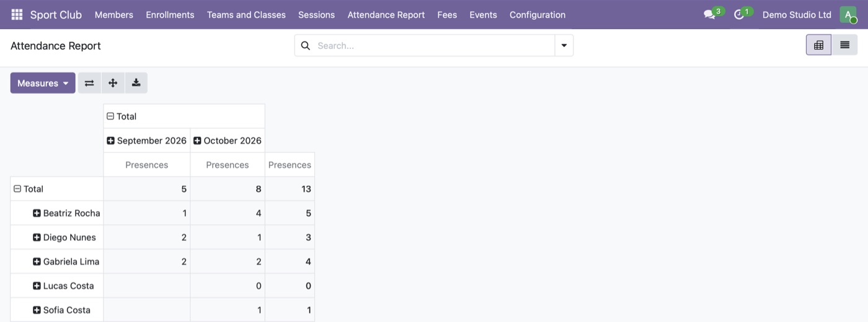Switch to pivot view
The height and width of the screenshot is (322, 868).
pyautogui.click(x=818, y=45)
